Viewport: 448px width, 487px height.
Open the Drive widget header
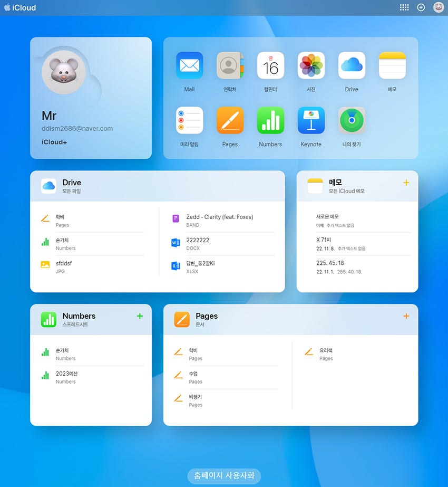click(157, 186)
